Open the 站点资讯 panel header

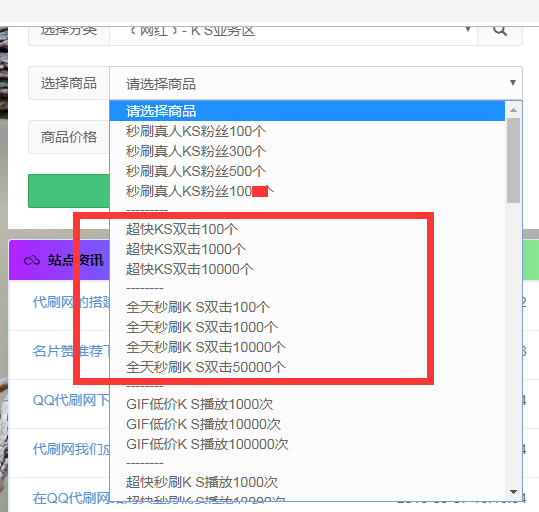[x=59, y=260]
